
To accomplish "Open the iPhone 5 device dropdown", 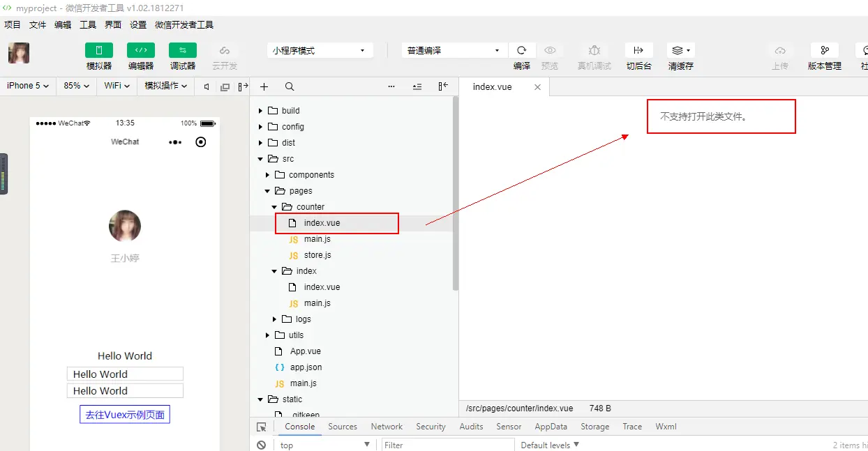I will point(28,86).
